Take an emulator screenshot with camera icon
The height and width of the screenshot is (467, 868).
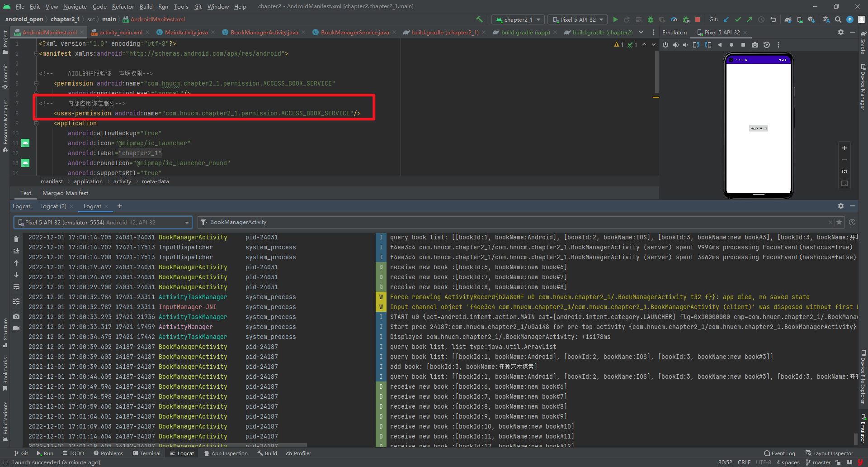(755, 45)
